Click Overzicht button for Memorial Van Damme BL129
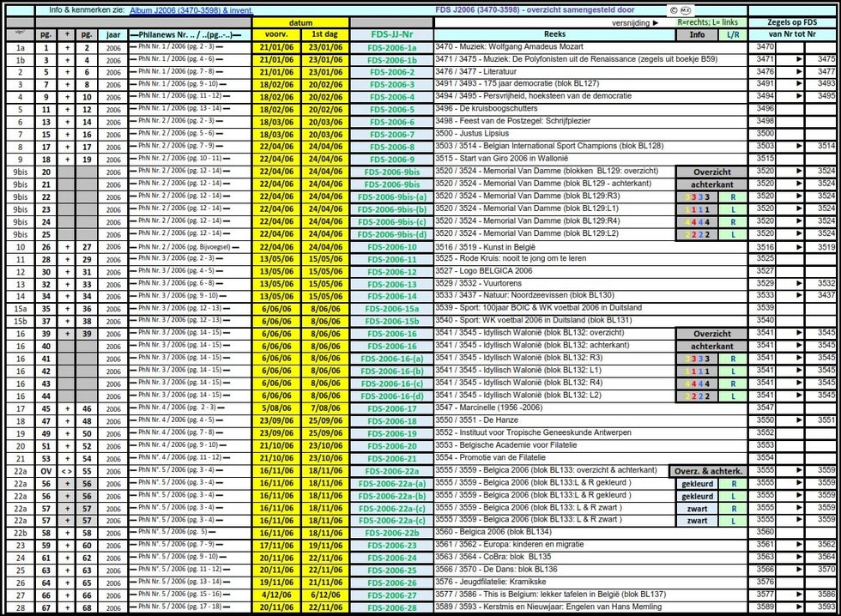This screenshot has width=841, height=616. tap(711, 171)
